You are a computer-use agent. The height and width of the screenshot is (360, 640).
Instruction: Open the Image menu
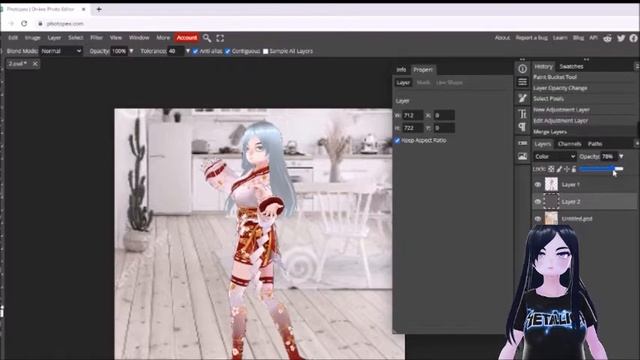point(33,38)
